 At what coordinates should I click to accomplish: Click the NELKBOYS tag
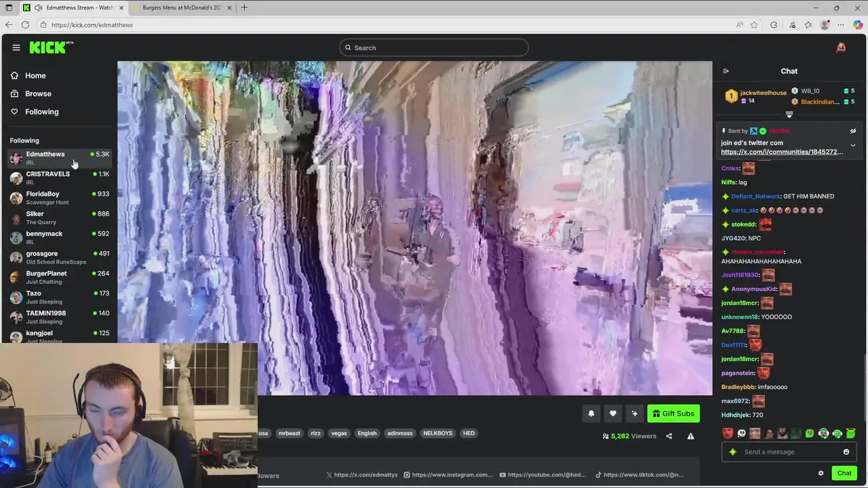pyautogui.click(x=437, y=433)
